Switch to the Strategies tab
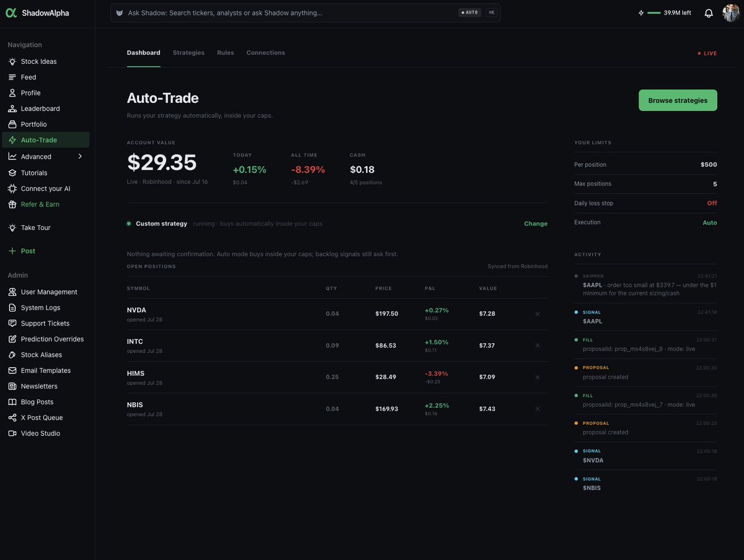 tap(188, 53)
